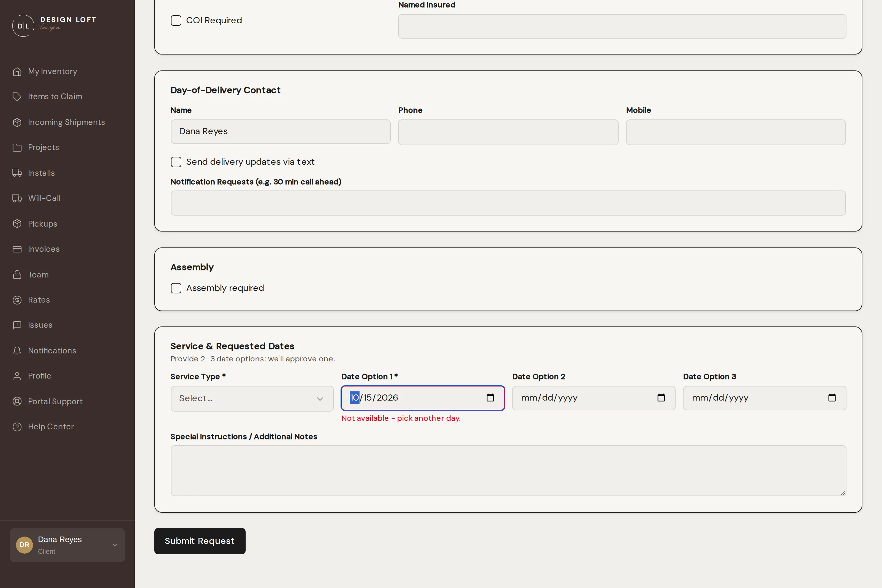Click the Date Option 1 date field
The width and height of the screenshot is (882, 588).
pyautogui.click(x=423, y=398)
